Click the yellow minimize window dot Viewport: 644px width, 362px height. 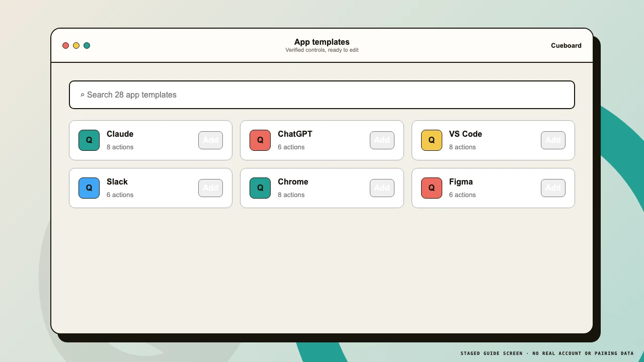76,46
